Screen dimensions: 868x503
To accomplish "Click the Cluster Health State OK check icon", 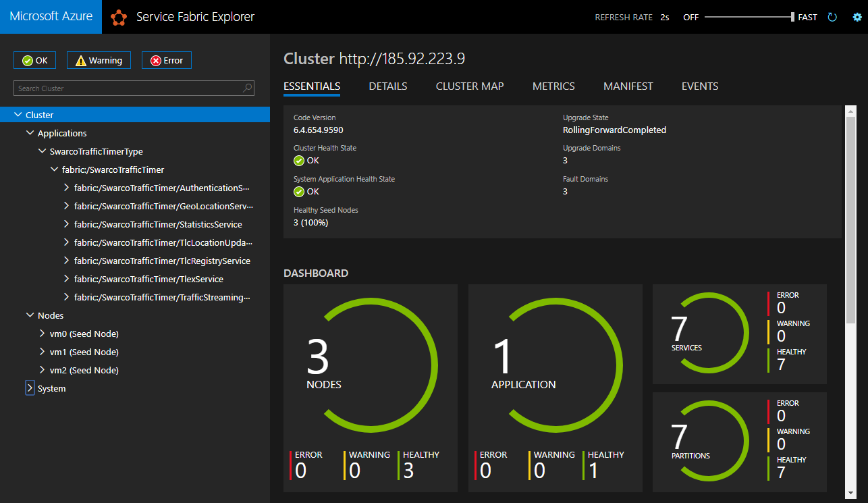I will tap(299, 161).
